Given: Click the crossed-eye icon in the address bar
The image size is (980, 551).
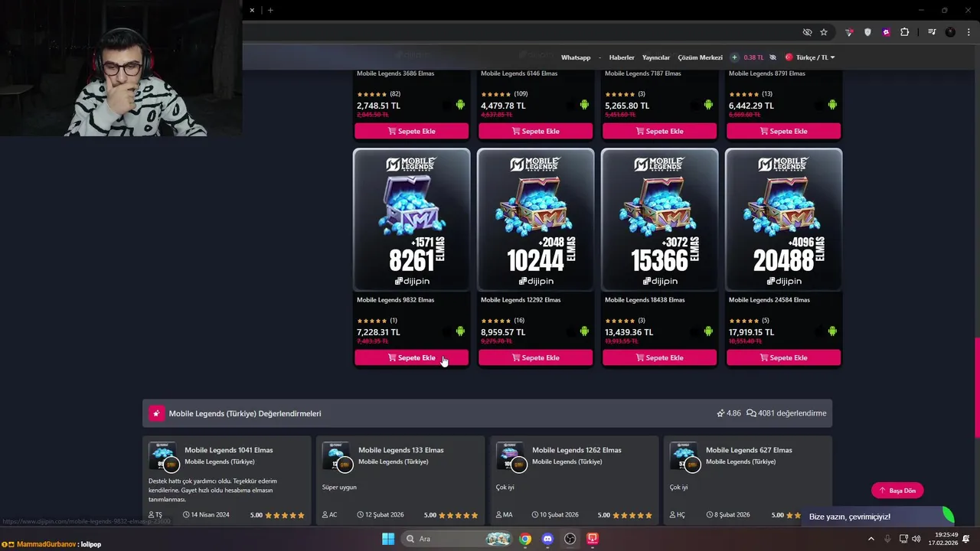Looking at the screenshot, I should click(807, 32).
